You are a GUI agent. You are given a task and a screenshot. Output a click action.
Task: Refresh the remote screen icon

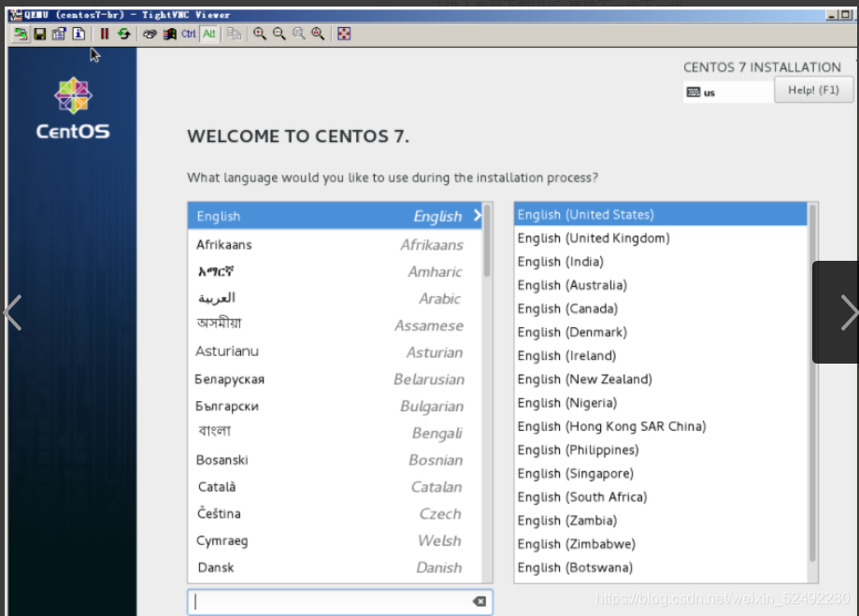124,34
